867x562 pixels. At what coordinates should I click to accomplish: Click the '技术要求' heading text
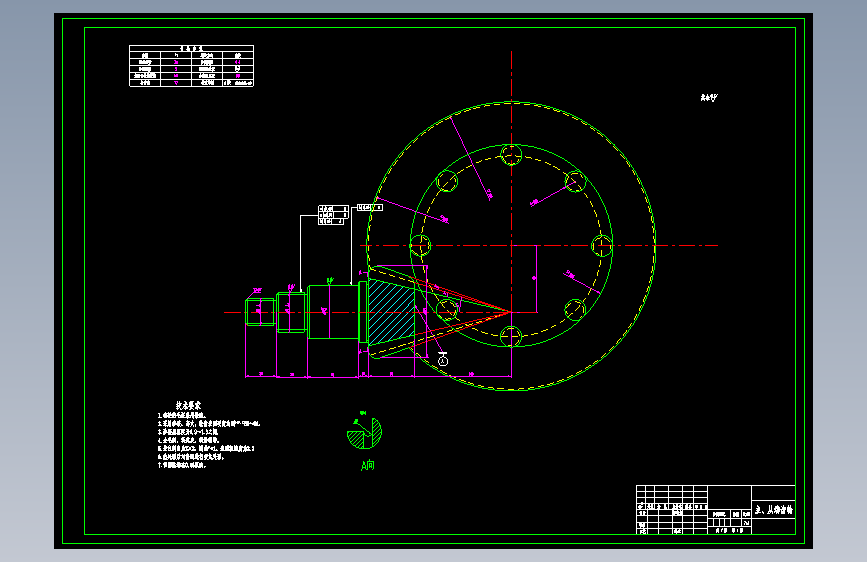pos(189,405)
